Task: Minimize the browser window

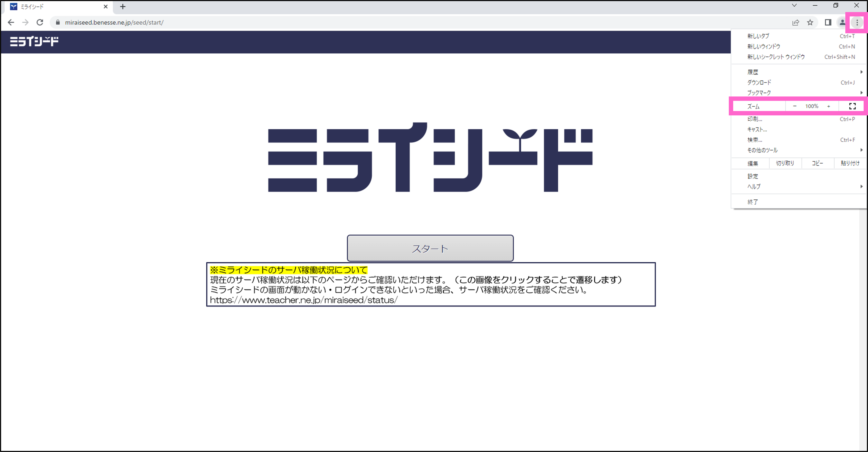Action: 815,5
